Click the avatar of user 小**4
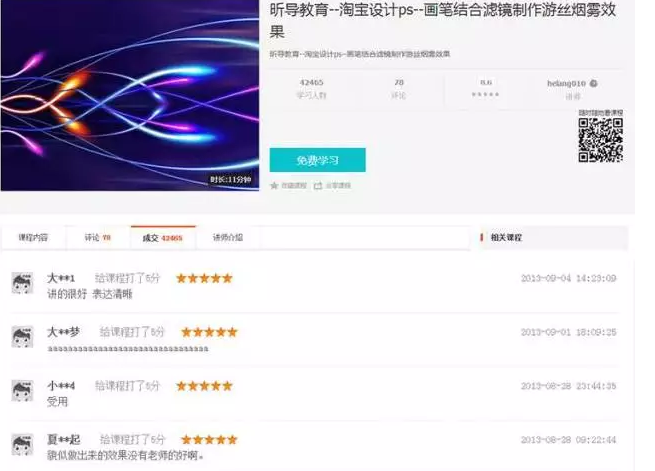Viewport: 655px width, 471px height. coord(22,391)
